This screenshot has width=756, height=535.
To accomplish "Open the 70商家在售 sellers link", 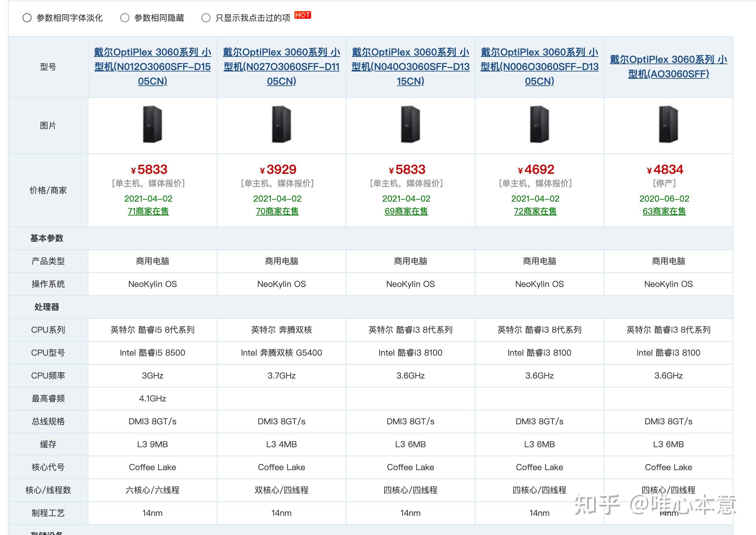I will pyautogui.click(x=277, y=211).
